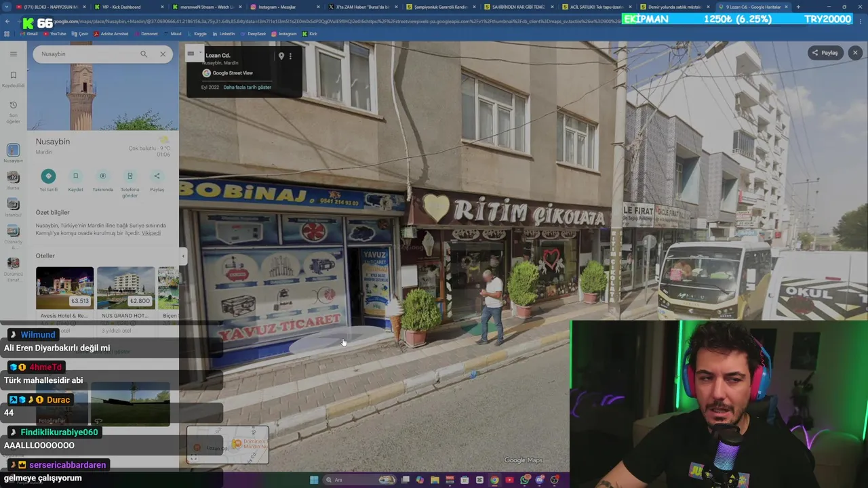Screen dimensions: 868x488
Task: Open Discord from the taskbar
Action: (x=540, y=480)
